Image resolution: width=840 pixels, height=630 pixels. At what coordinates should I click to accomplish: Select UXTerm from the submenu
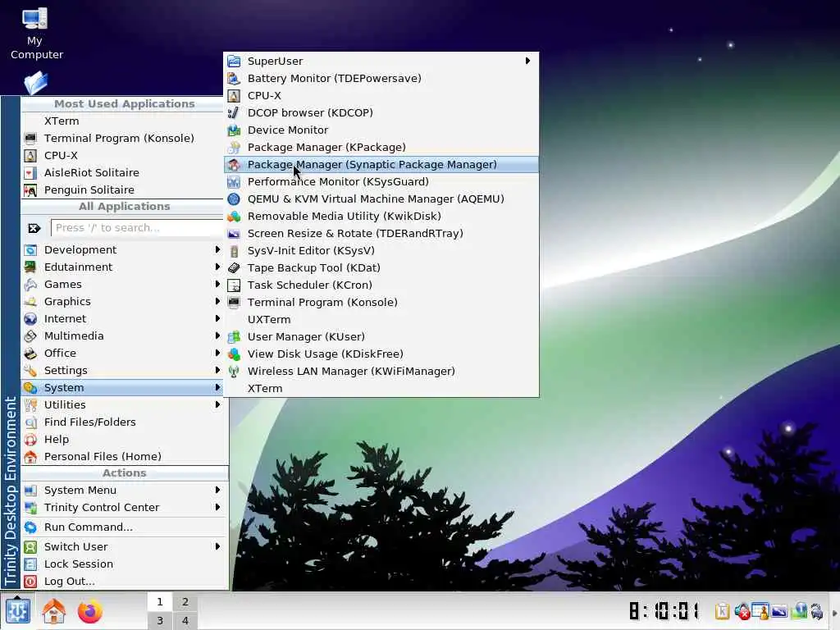381,319
